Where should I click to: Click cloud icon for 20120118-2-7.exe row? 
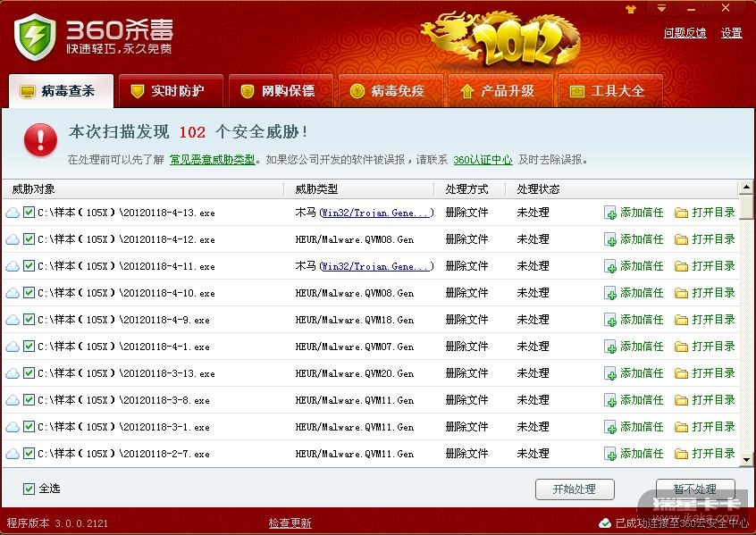[x=13, y=454]
